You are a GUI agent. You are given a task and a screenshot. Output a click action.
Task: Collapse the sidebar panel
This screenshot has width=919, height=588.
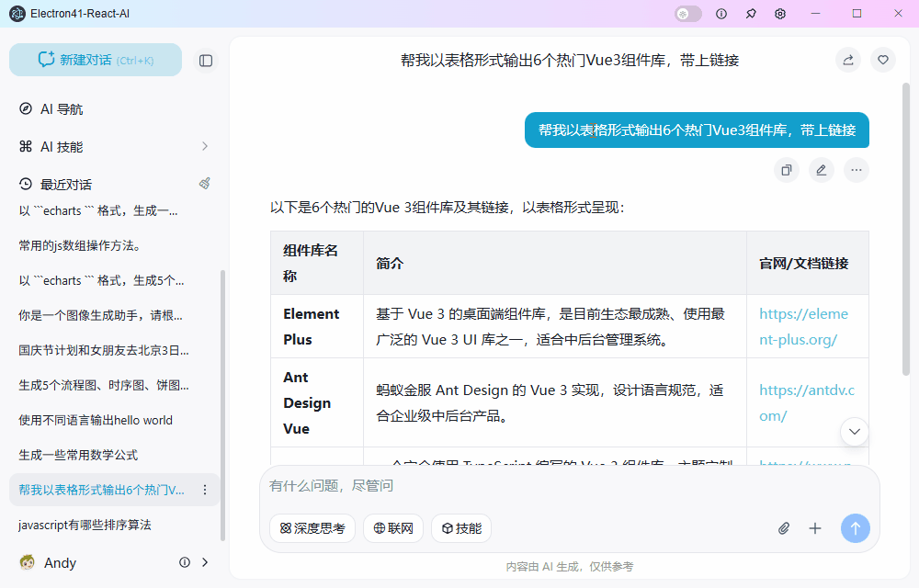click(206, 61)
